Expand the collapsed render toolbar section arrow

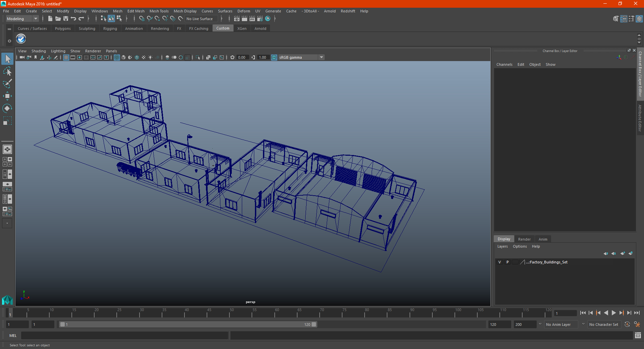pos(275,19)
